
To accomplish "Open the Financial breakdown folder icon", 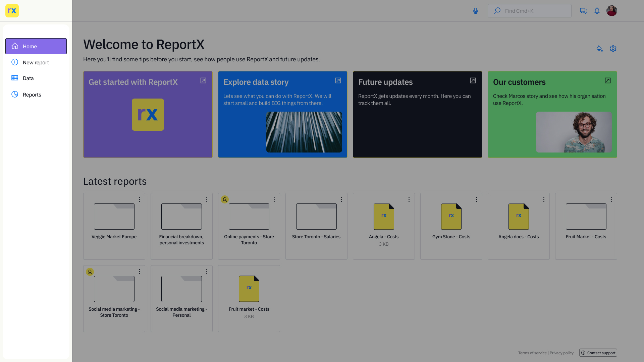I will 181,217.
